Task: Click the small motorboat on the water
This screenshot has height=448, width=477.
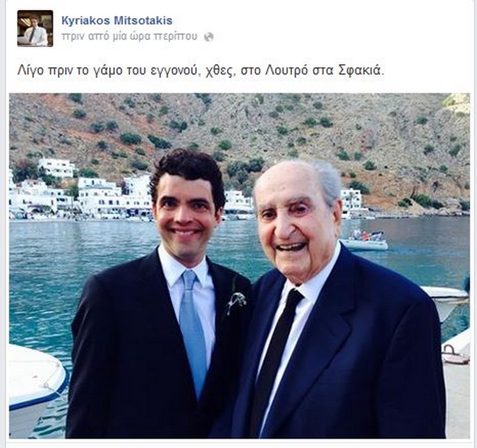Action: pyautogui.click(x=365, y=241)
